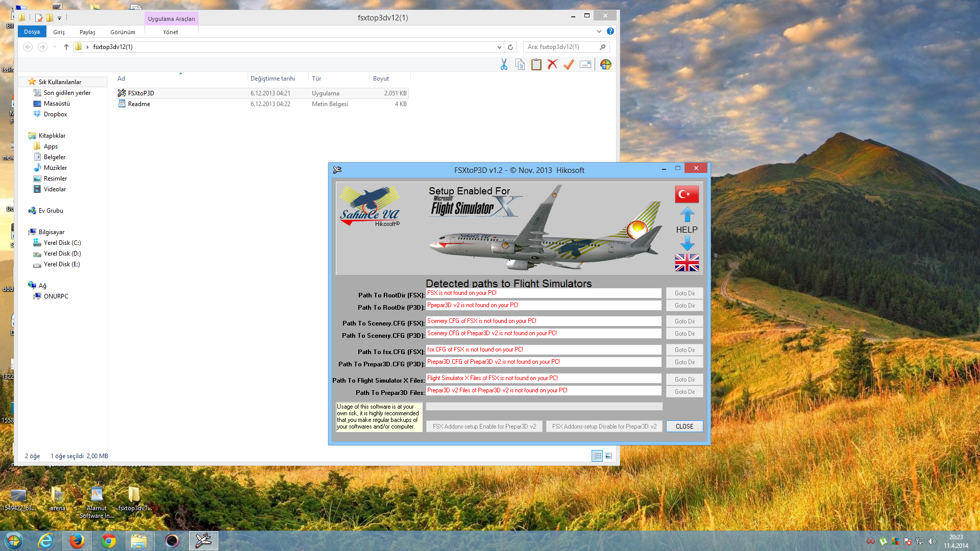Click the Cut scissors icon in Explorer toolbar

[x=504, y=64]
